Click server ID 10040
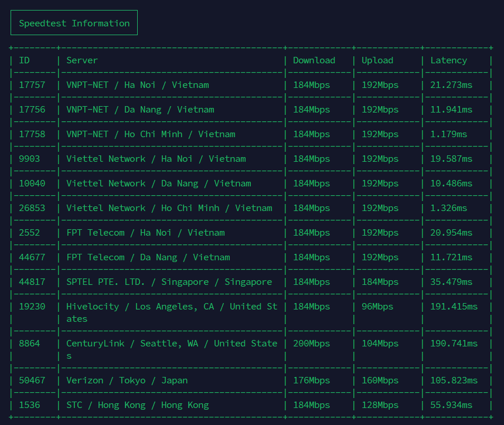Viewport: 504px width, 425px height. tap(32, 183)
